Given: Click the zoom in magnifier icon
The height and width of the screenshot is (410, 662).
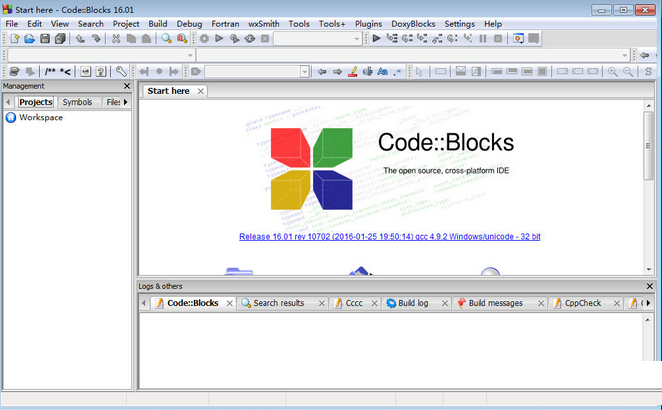Looking at the screenshot, I should point(613,71).
